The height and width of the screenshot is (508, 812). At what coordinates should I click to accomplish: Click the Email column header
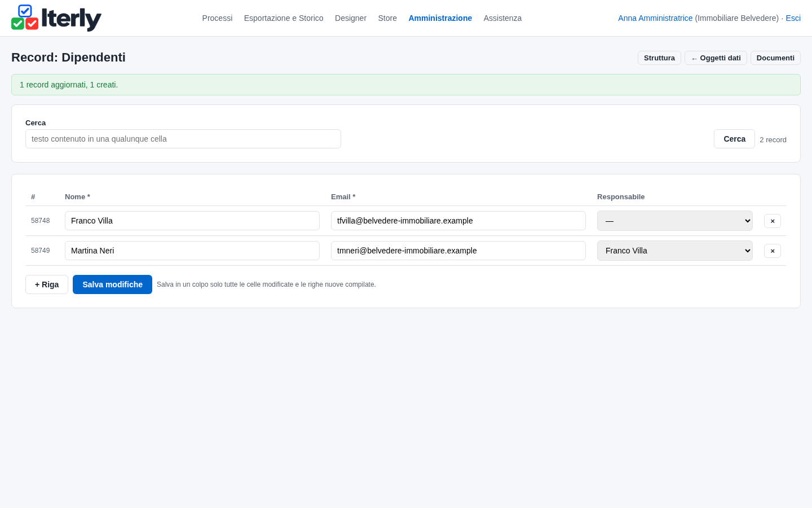tap(343, 197)
